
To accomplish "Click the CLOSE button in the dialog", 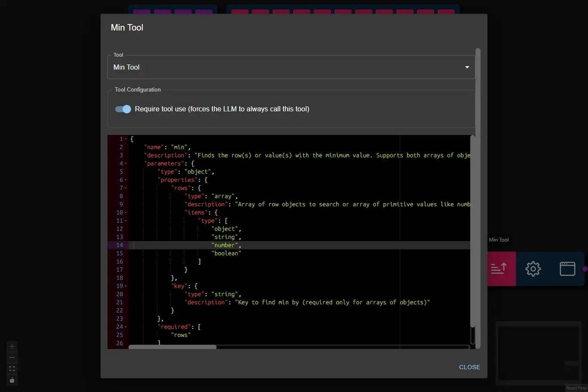I will click(x=469, y=367).
